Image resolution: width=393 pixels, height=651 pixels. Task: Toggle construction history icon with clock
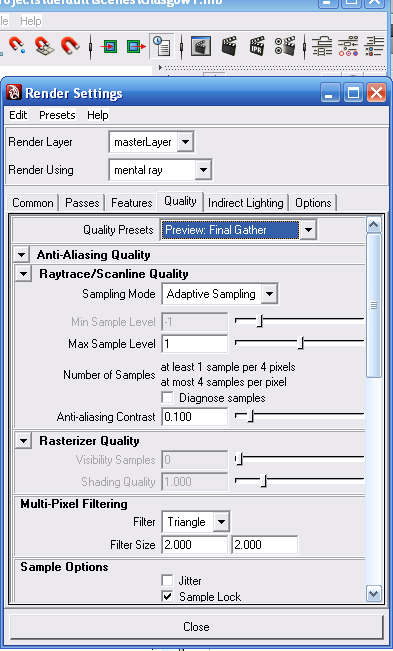[x=162, y=46]
